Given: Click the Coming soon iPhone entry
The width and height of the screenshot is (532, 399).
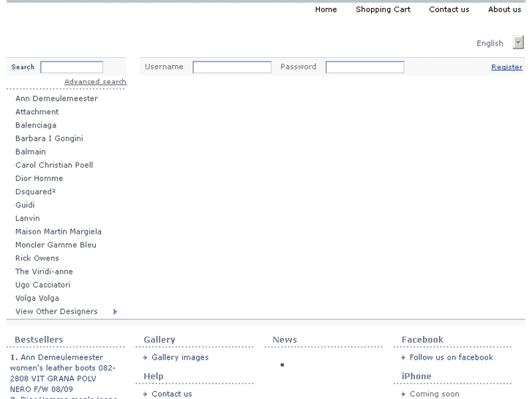Looking at the screenshot, I should pyautogui.click(x=434, y=394).
